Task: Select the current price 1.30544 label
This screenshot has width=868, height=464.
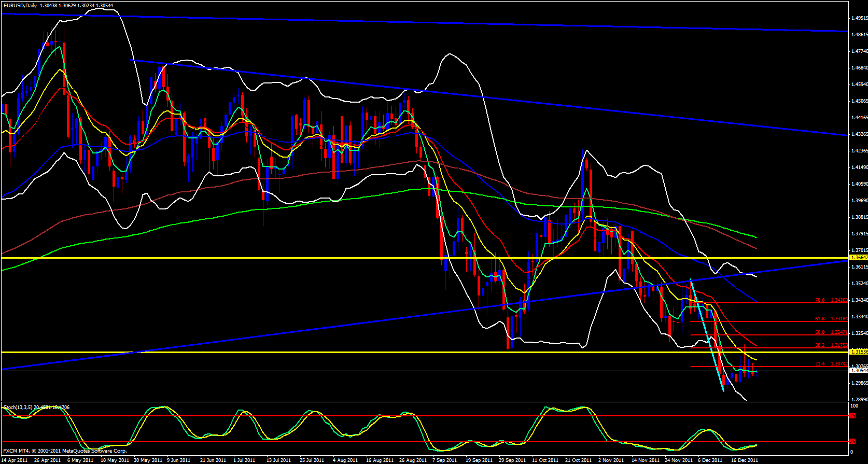Action: pyautogui.click(x=858, y=370)
